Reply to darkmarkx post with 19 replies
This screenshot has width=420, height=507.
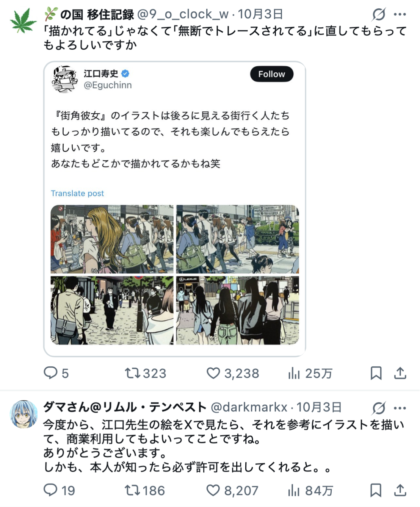(50, 490)
